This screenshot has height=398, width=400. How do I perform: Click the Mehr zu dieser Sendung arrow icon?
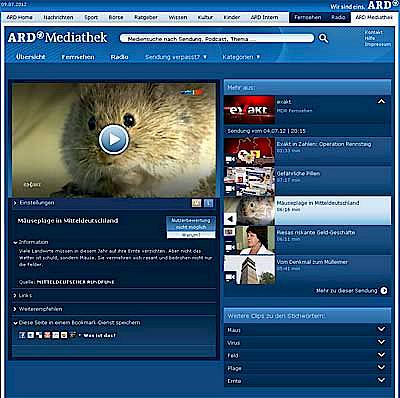tap(384, 291)
